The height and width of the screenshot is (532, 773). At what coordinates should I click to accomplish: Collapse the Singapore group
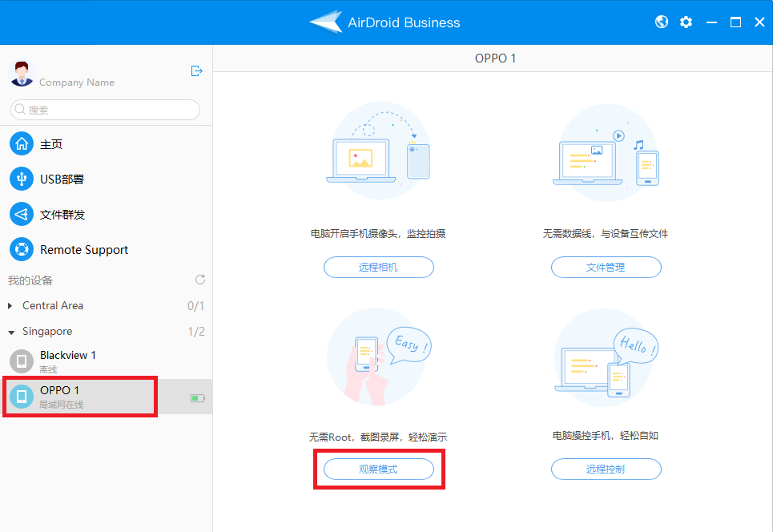tap(11, 332)
